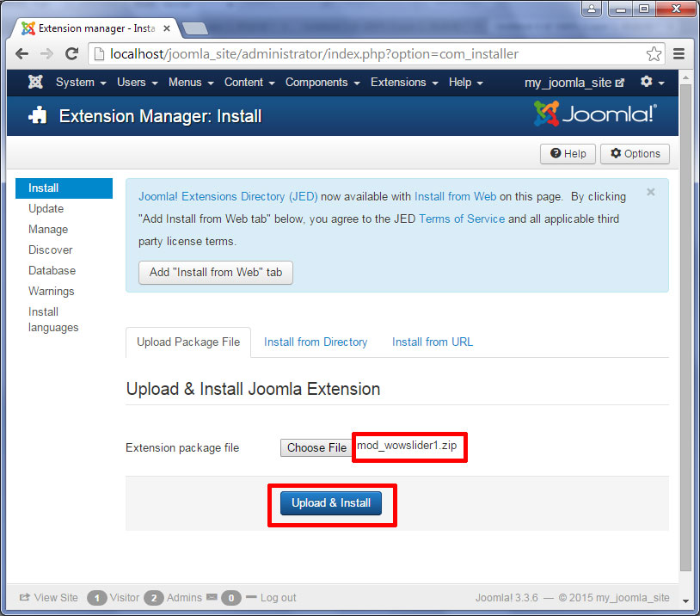
Task: Click the Install from Web link
Action: 456,196
